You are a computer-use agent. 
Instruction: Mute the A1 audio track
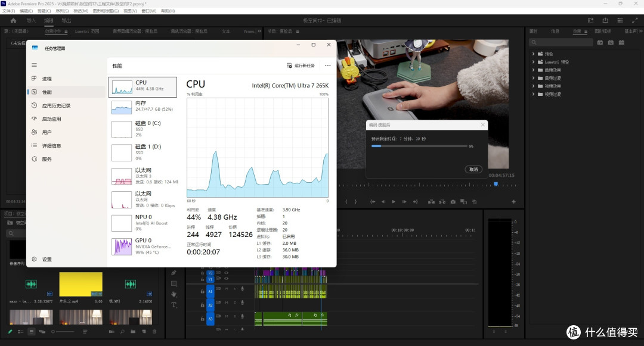tap(227, 289)
